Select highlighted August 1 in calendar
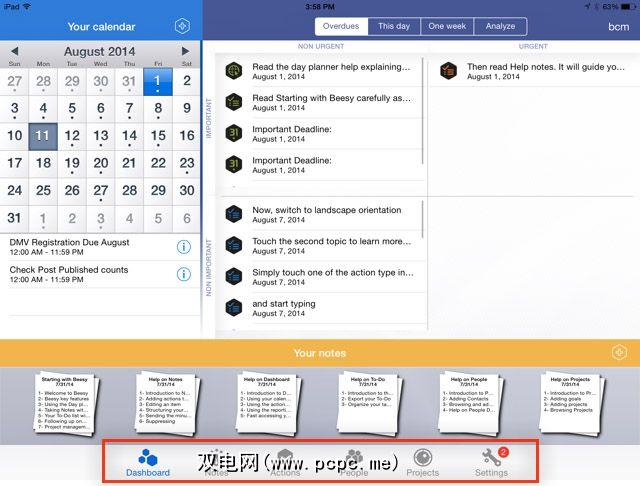 pos(158,82)
